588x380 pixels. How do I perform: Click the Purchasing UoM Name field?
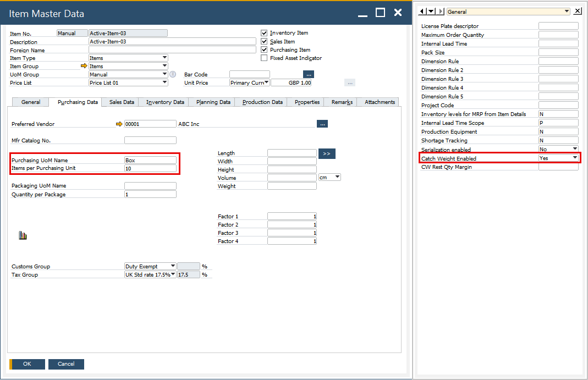click(x=150, y=160)
